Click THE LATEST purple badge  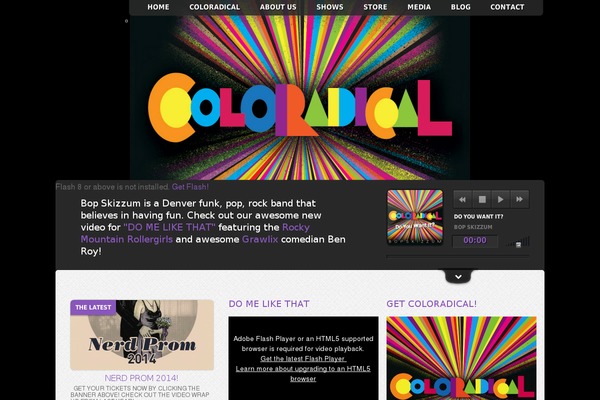(x=93, y=307)
